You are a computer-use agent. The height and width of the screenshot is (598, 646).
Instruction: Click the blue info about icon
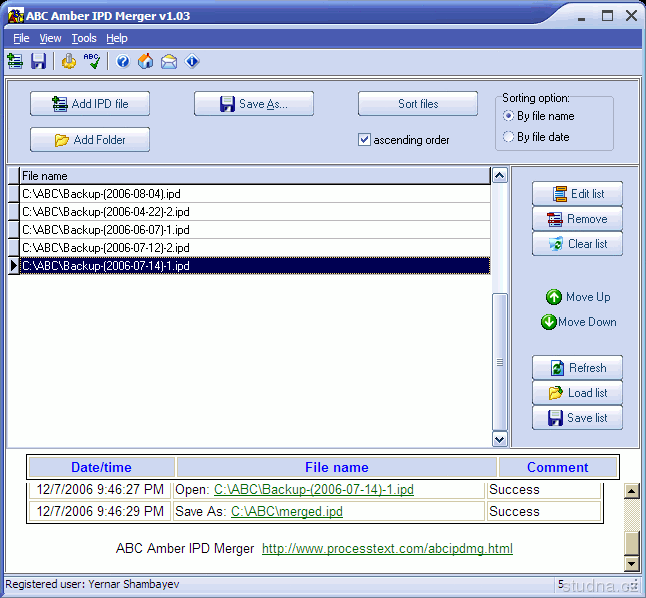[192, 62]
